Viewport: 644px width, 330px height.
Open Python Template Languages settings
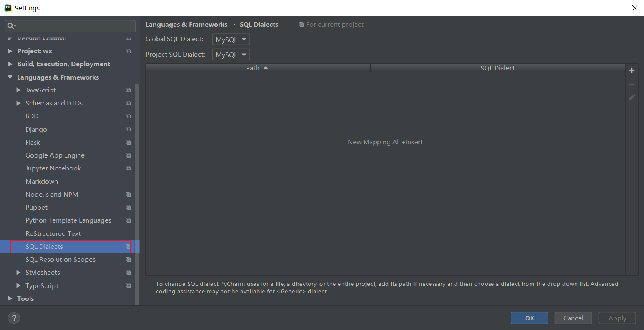[68, 220]
